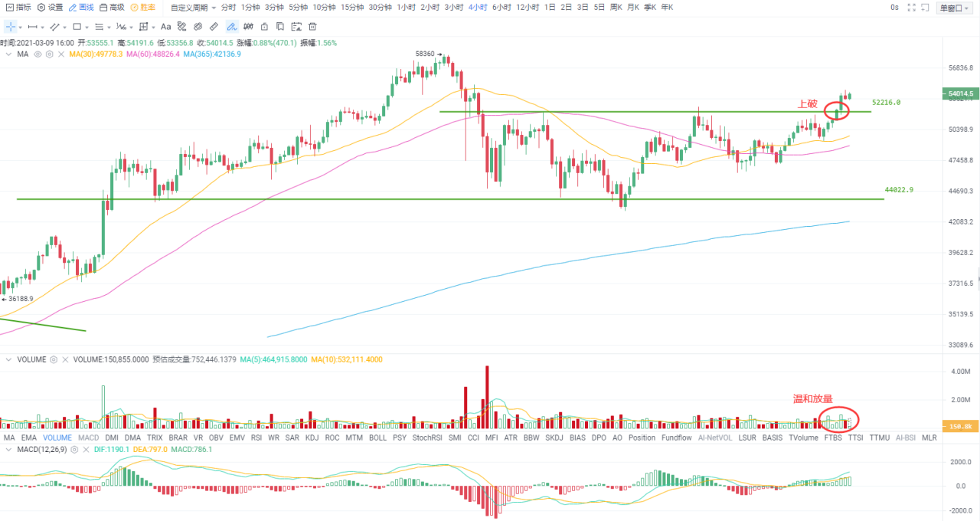Click the 44022.9 support line label
This screenshot has height=521, width=980.
point(899,189)
